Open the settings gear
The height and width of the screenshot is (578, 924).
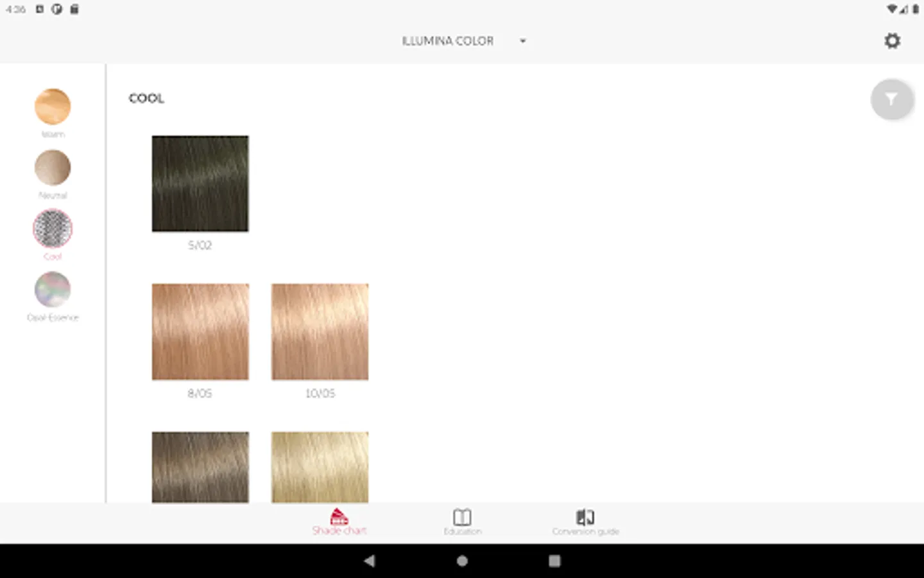[x=892, y=41]
